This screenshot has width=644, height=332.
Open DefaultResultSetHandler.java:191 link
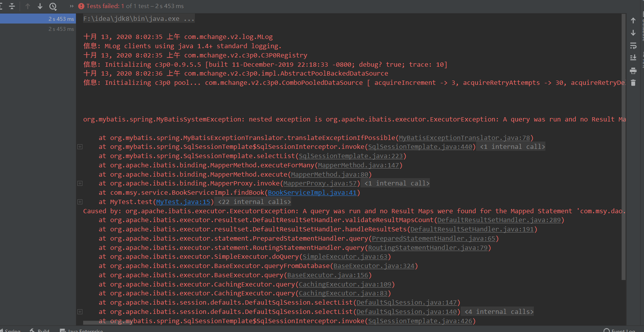[472, 229]
